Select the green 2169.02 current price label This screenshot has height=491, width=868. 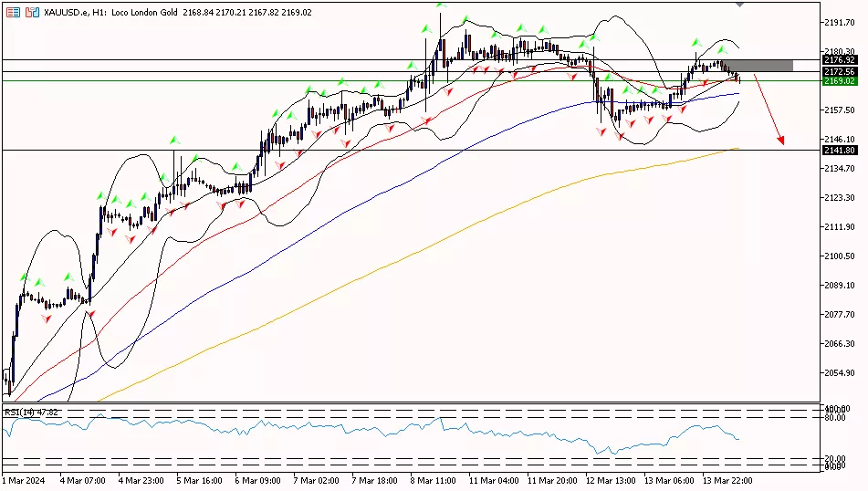838,81
